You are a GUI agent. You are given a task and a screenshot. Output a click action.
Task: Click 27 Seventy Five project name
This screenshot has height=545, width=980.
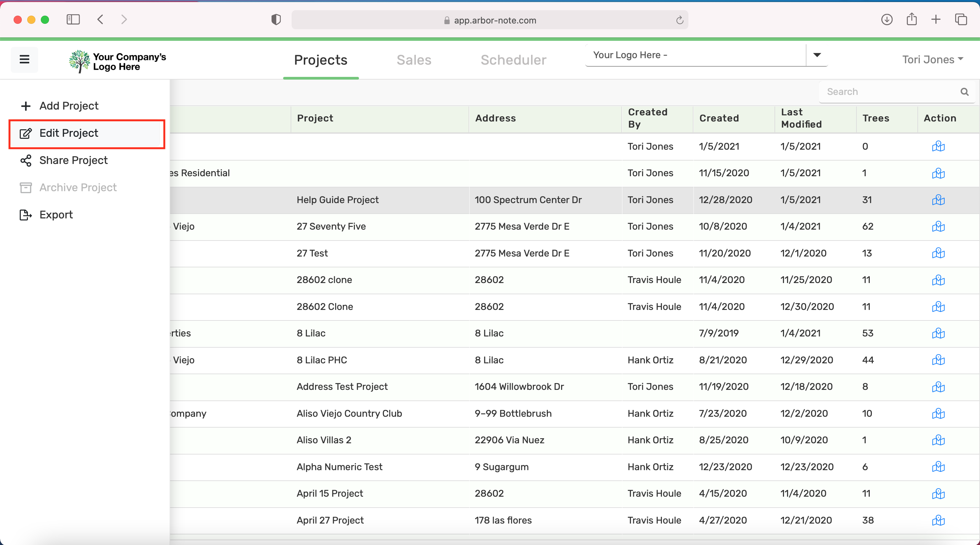tap(331, 226)
